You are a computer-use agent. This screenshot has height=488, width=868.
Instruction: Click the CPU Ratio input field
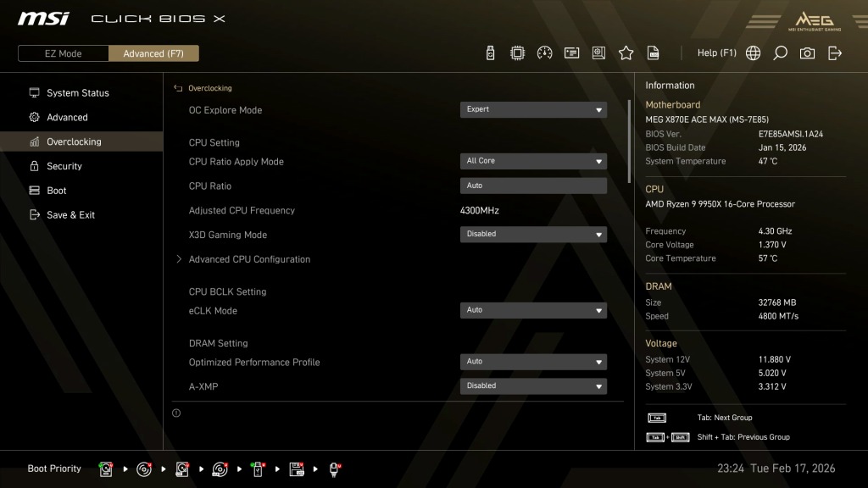pyautogui.click(x=533, y=186)
